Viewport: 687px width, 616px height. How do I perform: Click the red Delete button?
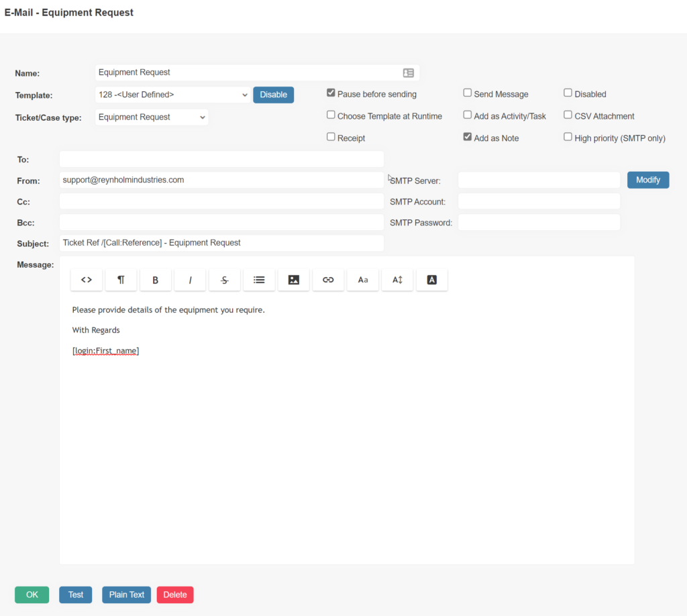[x=175, y=595]
